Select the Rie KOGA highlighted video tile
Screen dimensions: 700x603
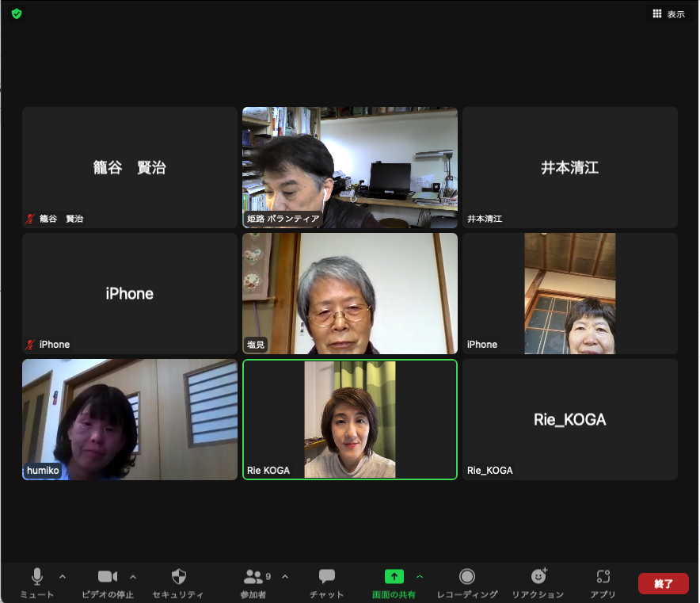coord(350,419)
